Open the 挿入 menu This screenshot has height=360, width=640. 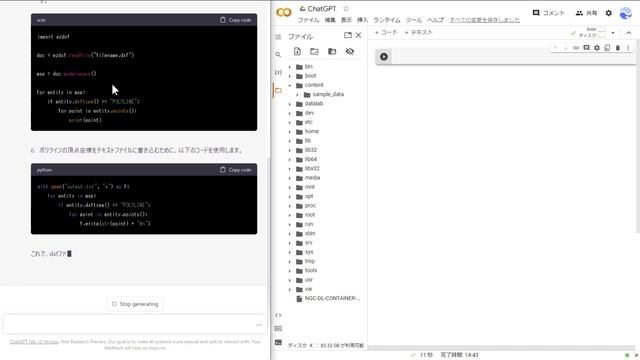click(x=362, y=20)
